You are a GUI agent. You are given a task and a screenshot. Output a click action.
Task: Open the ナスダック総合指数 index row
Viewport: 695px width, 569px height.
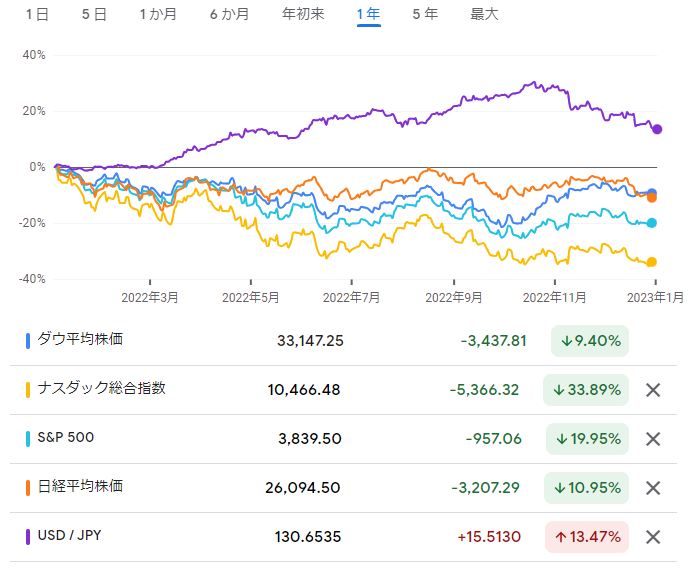pyautogui.click(x=344, y=390)
